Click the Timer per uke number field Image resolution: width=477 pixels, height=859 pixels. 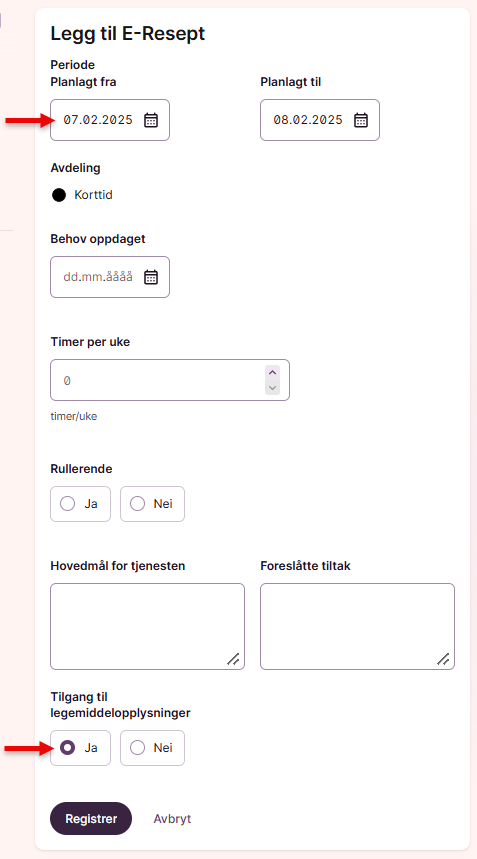pos(170,380)
